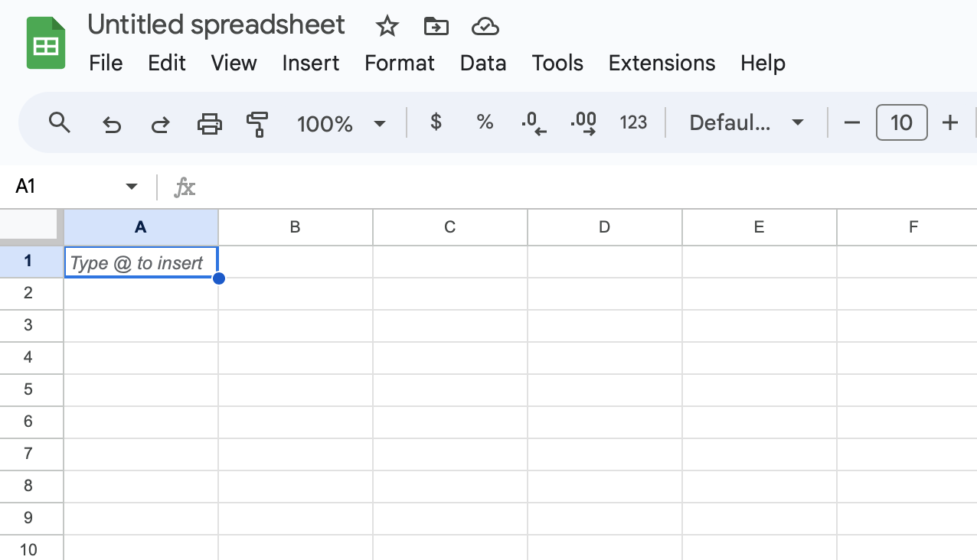Increase font size with plus button

pyautogui.click(x=949, y=122)
